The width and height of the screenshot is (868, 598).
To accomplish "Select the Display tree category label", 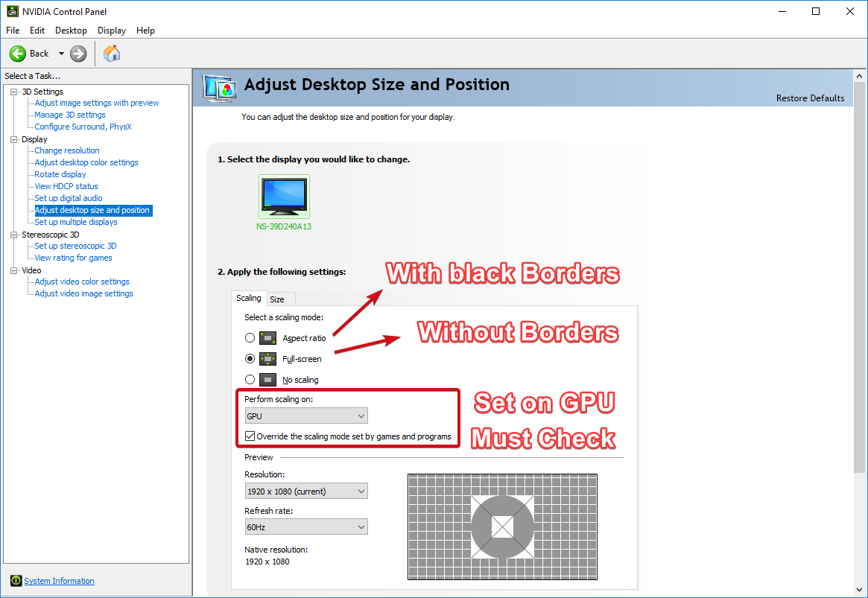I will [34, 139].
